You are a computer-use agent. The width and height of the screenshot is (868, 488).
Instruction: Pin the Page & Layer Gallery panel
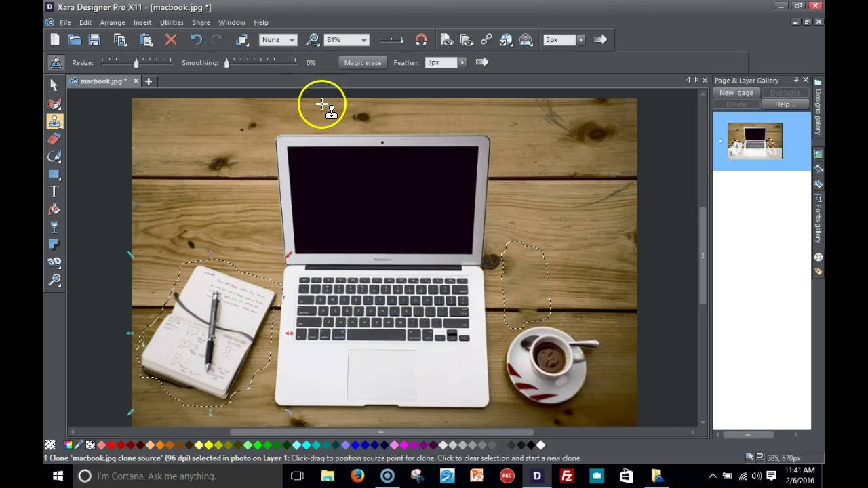(x=796, y=80)
